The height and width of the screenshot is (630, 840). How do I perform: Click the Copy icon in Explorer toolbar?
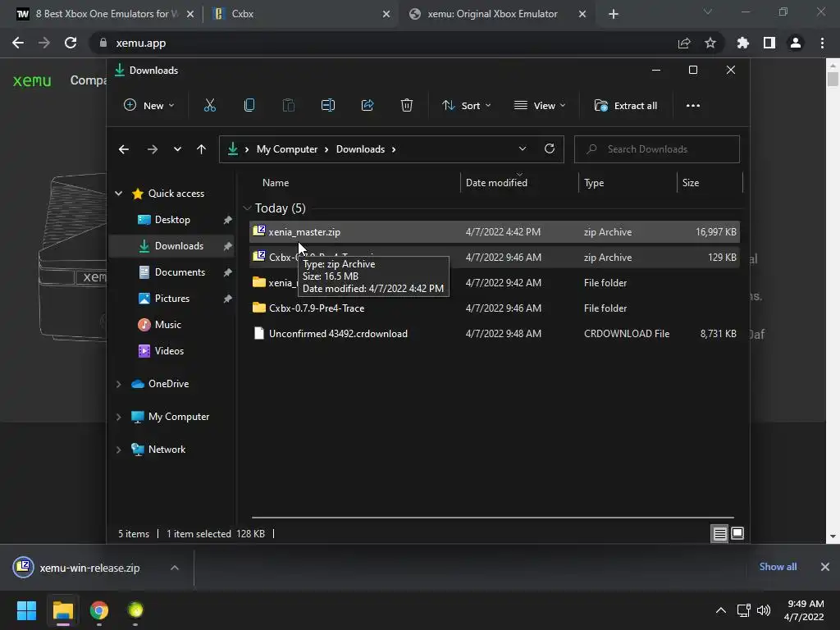[x=249, y=106]
